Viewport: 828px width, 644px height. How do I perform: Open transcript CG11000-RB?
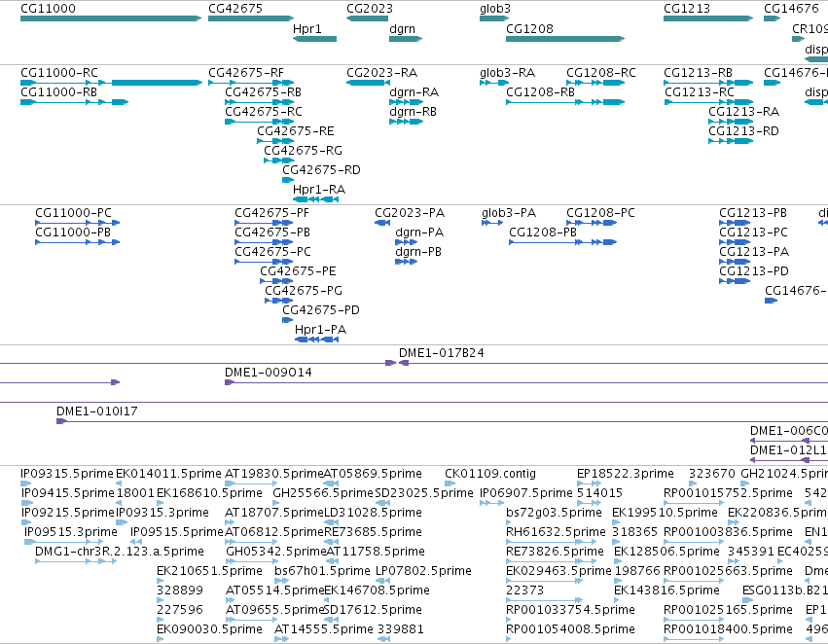click(59, 92)
